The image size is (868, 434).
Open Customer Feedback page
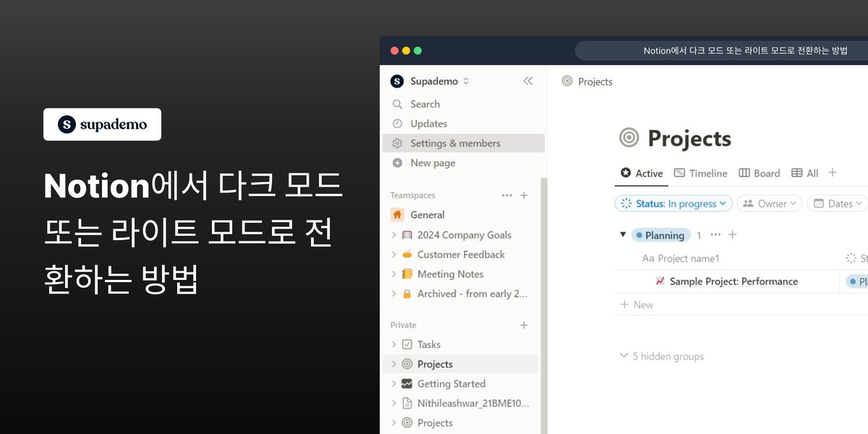(x=461, y=255)
